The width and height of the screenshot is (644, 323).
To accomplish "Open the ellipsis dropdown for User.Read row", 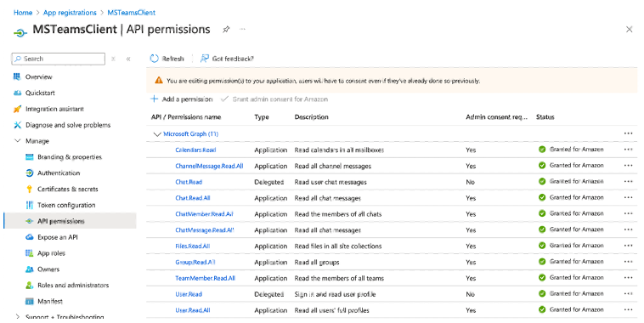I will (628, 293).
